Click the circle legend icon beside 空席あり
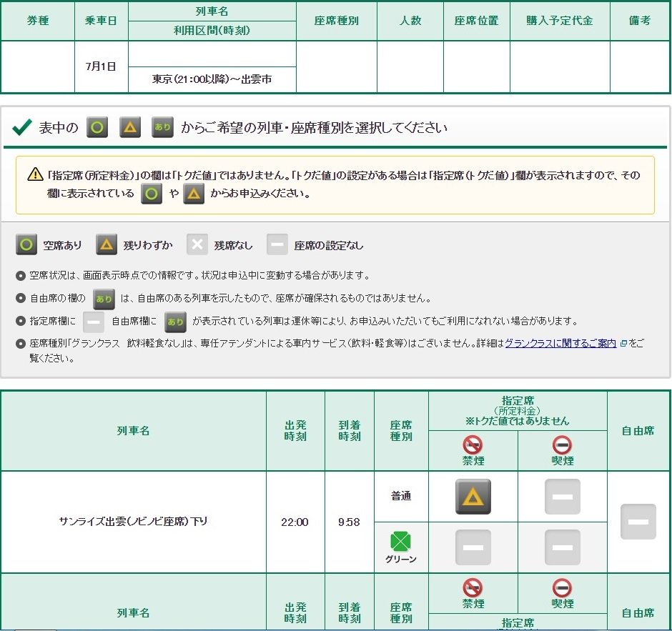Viewport: 672px width, 631px height. pos(26,244)
